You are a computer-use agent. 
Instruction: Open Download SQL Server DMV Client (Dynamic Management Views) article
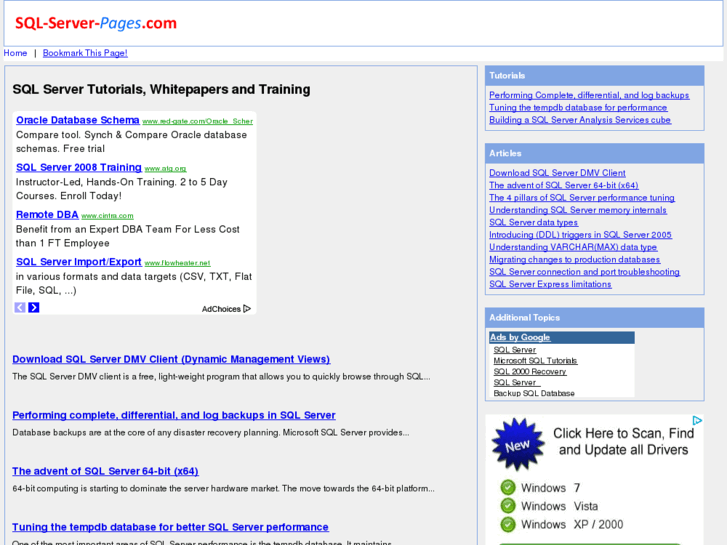pos(171,359)
